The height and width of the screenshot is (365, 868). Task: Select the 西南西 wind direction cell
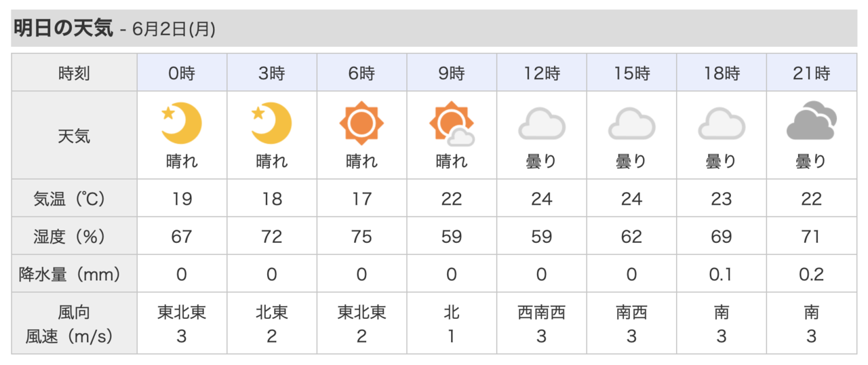(x=541, y=313)
